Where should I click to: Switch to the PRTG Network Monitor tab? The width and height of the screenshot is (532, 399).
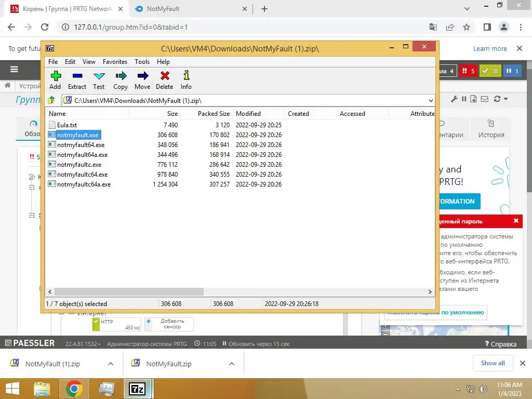pyautogui.click(x=67, y=9)
